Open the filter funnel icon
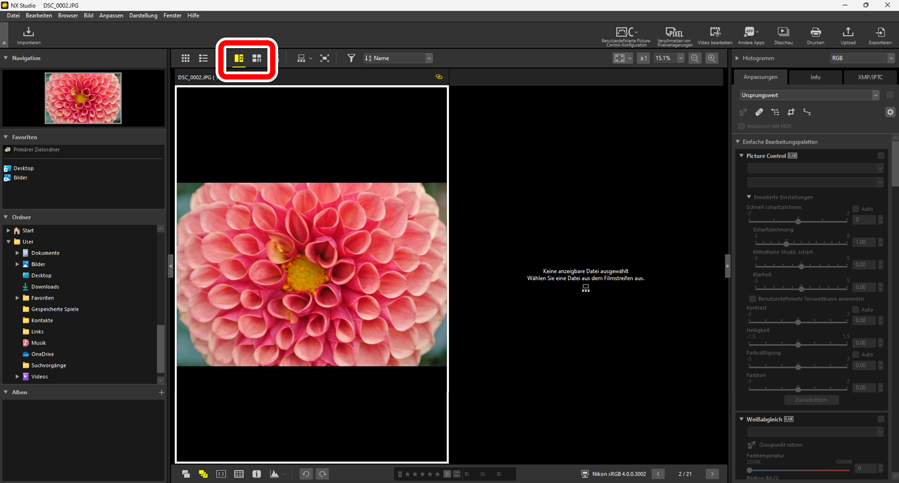 (x=351, y=59)
